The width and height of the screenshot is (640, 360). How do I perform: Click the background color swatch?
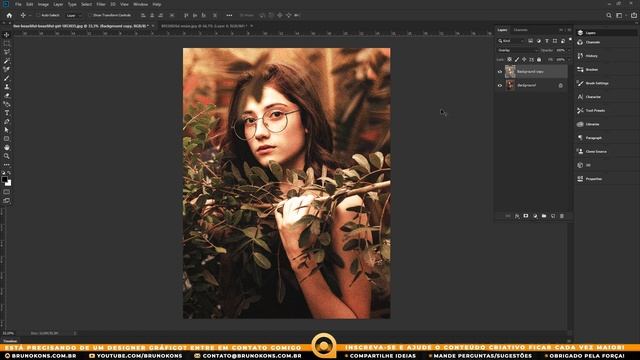(9, 184)
